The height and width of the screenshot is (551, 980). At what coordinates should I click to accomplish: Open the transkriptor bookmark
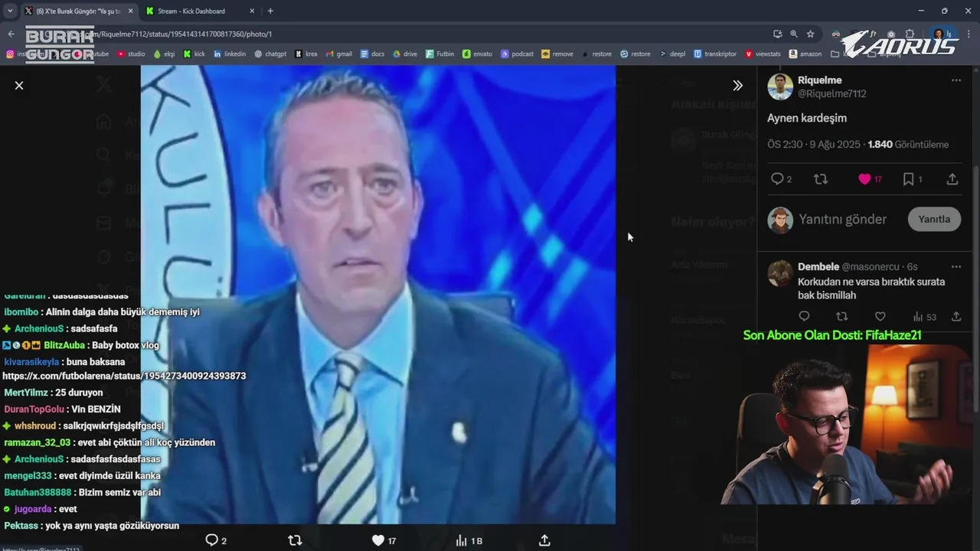[715, 54]
